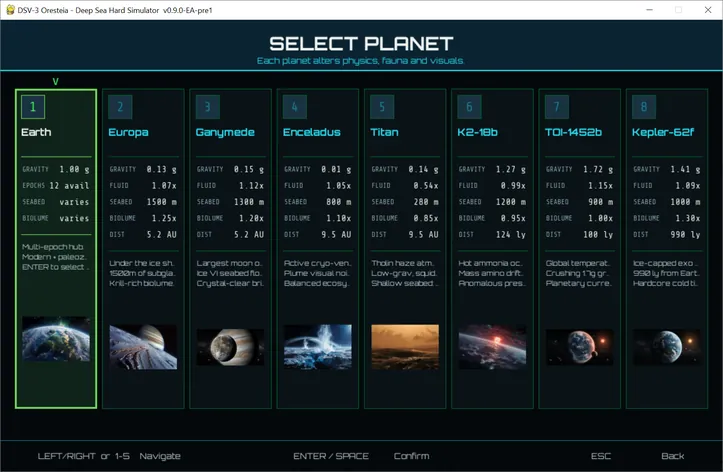Click the Confirm label in footer

pos(411,456)
